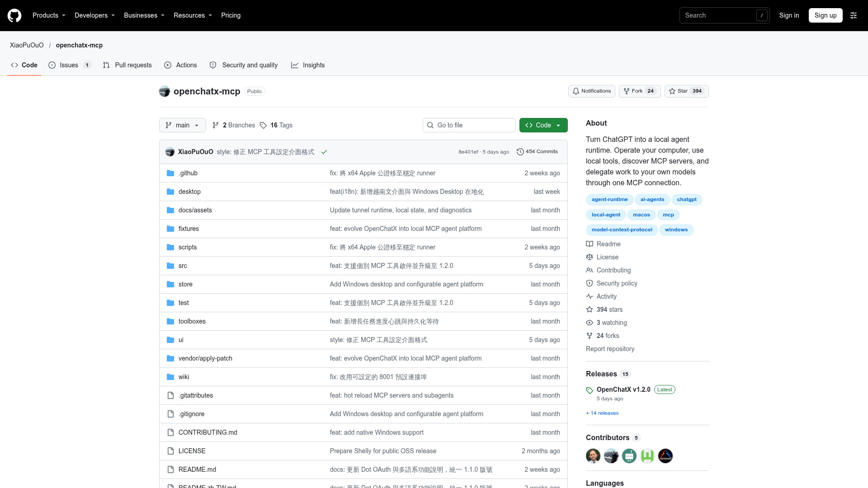Click the Sign in link
The width and height of the screenshot is (868, 488).
[789, 15]
